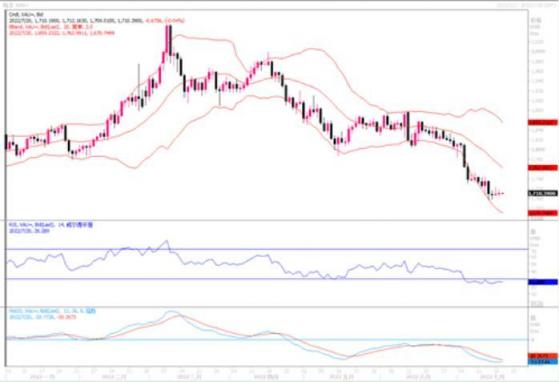Select the RSI upper overbought horizontal line
The height and width of the screenshot is (382, 559).
coord(267,249)
